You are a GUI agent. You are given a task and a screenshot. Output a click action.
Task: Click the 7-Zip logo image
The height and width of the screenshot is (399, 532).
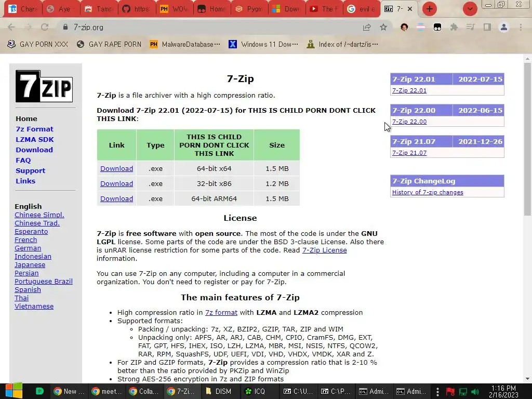(x=44, y=86)
